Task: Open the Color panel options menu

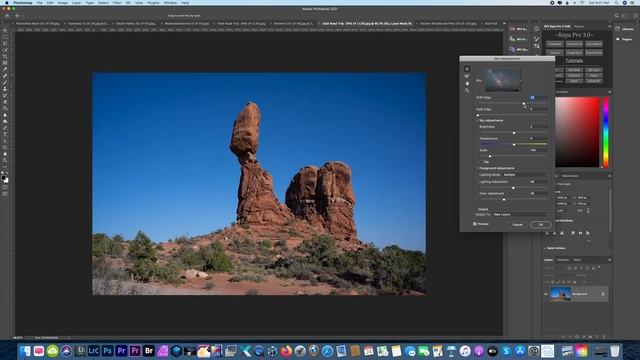Action: click(x=610, y=92)
